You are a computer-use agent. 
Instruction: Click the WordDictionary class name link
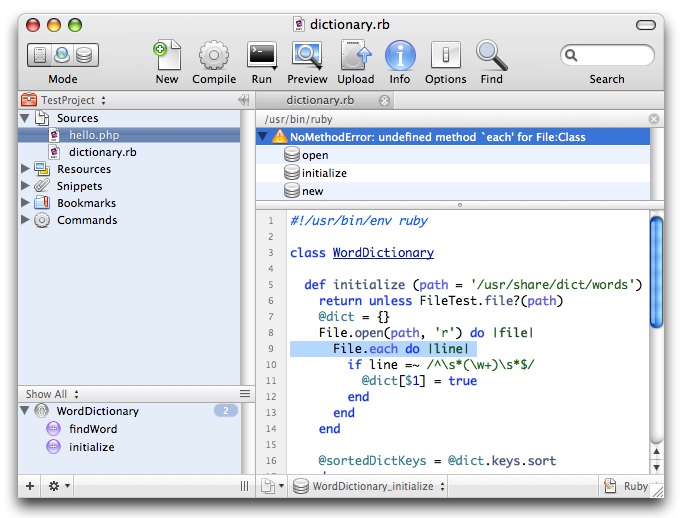pyautogui.click(x=383, y=253)
